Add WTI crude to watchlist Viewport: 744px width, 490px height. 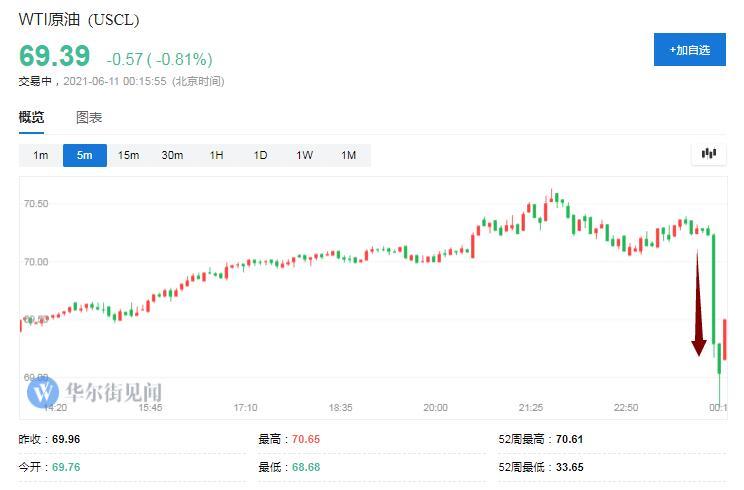[x=689, y=49]
